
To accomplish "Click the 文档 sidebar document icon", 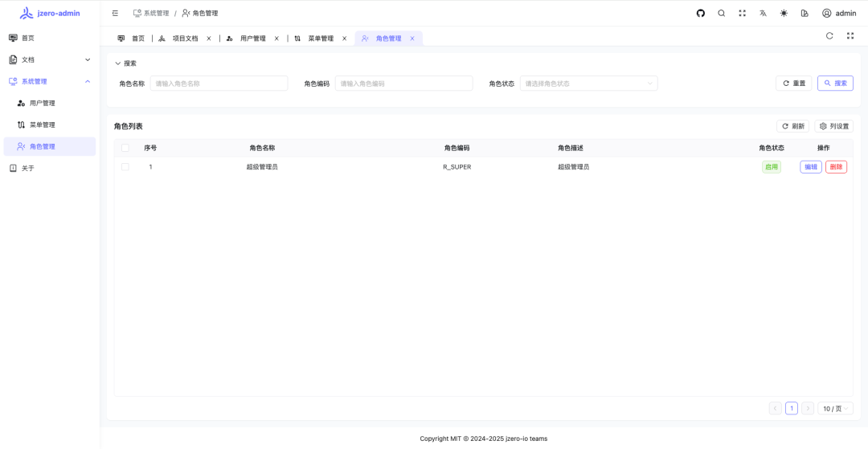I will 14,59.
